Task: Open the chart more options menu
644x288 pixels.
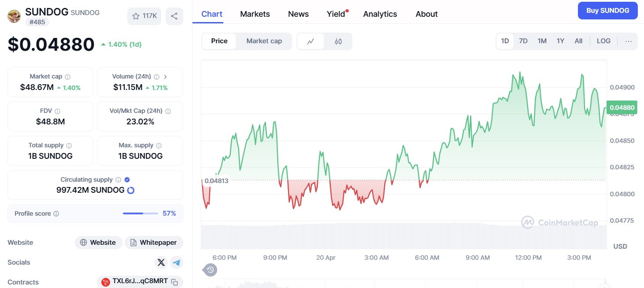Action: (628, 41)
